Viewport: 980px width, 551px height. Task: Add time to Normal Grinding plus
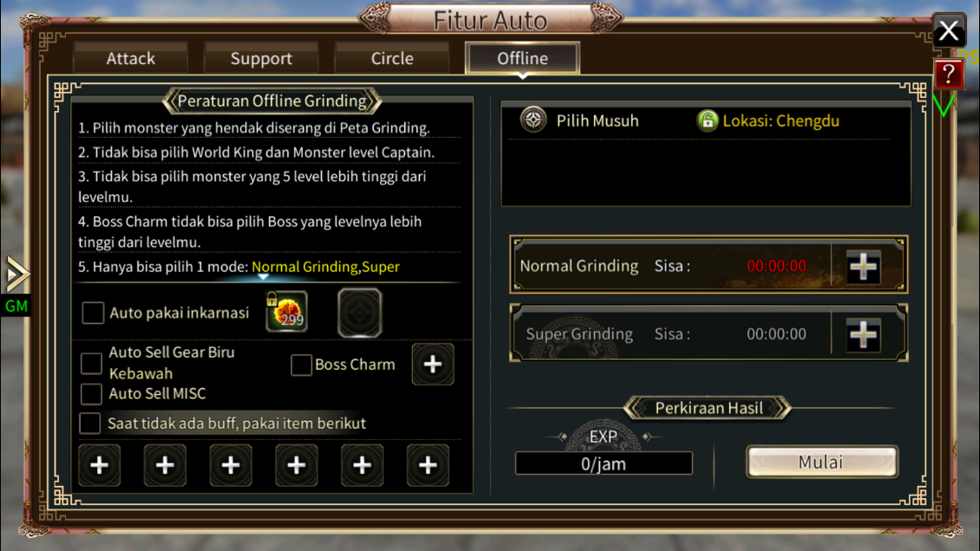(x=863, y=267)
